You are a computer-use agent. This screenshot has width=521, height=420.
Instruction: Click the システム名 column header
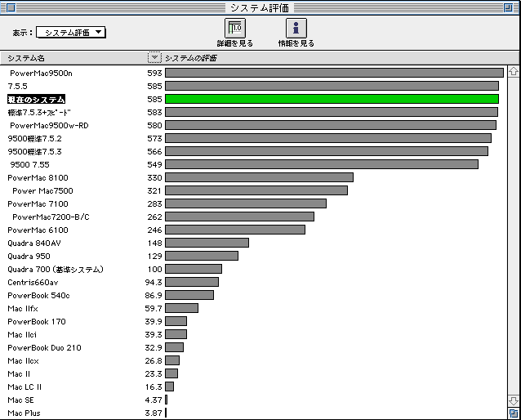click(26, 58)
